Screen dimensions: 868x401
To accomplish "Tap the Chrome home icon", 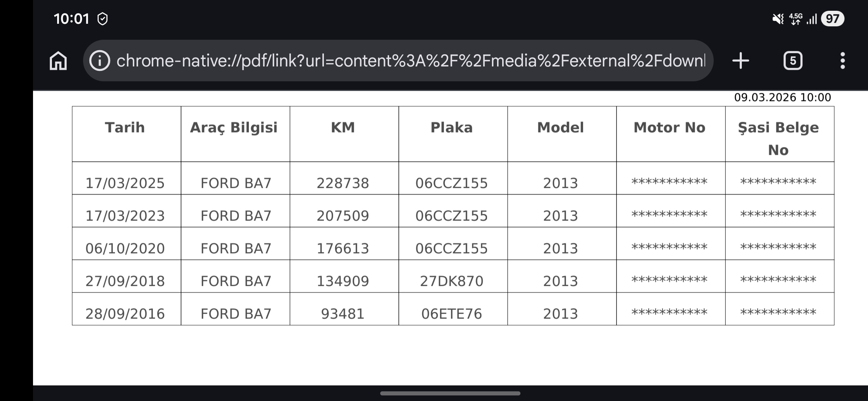I will [x=58, y=61].
